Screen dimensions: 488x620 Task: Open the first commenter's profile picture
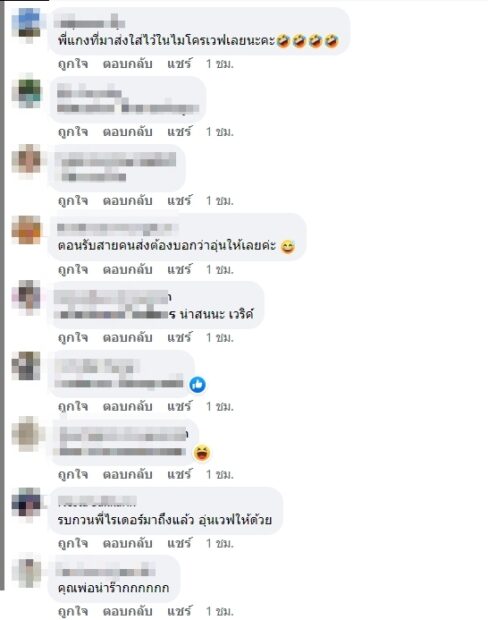[27, 25]
